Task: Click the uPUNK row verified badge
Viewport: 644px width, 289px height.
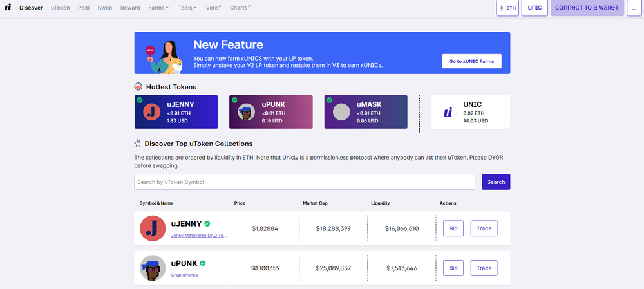Action: point(203,263)
